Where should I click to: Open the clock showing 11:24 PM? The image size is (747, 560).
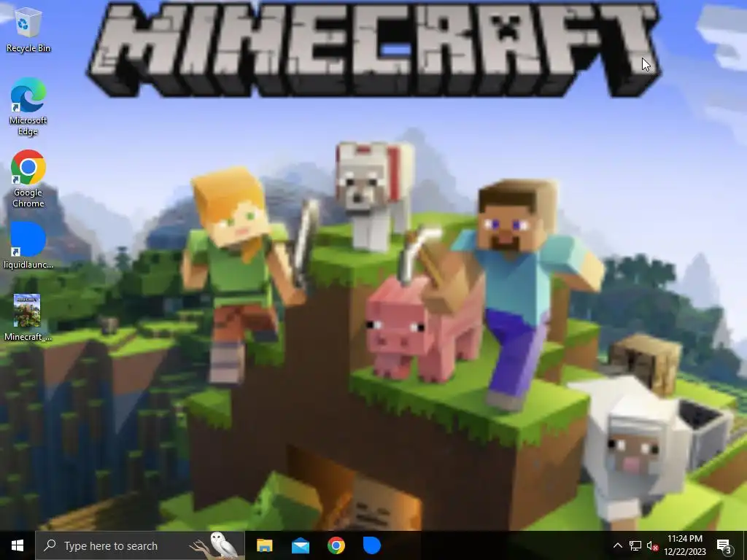[685, 545]
